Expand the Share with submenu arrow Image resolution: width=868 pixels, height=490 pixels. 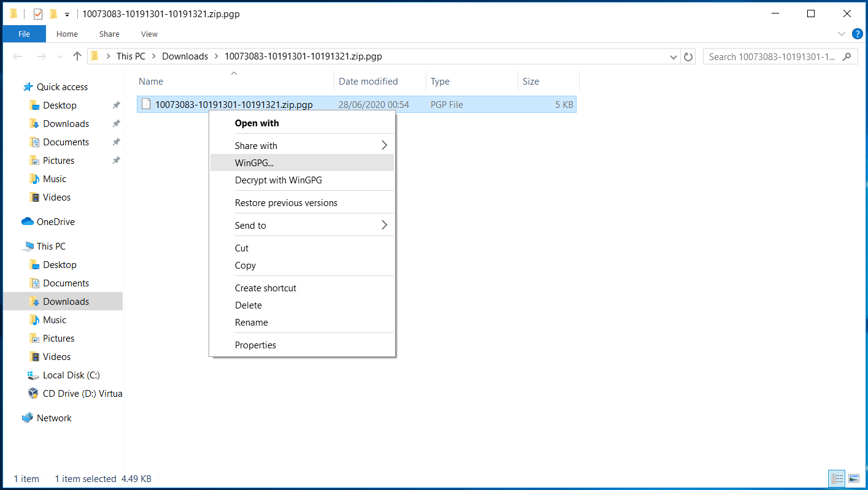[385, 145]
